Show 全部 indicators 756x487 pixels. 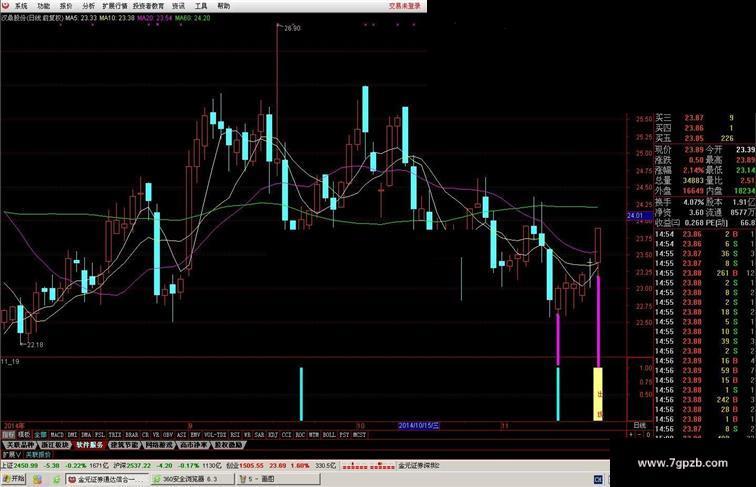(x=40, y=434)
